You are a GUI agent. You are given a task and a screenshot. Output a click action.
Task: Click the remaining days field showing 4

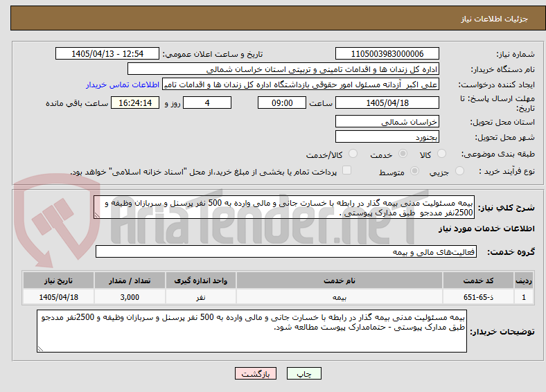pos(207,103)
